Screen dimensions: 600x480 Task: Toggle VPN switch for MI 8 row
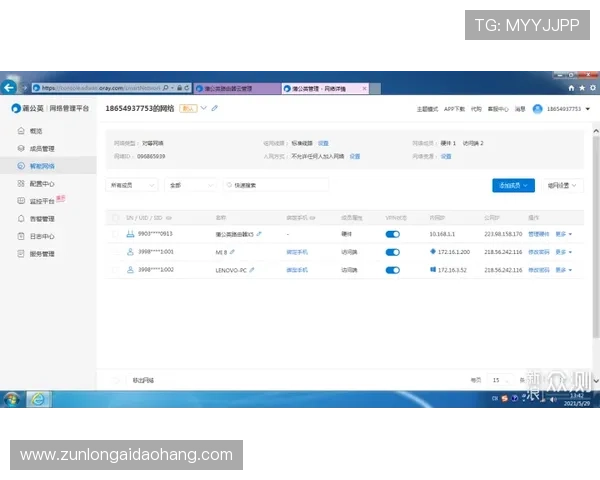coord(393,252)
